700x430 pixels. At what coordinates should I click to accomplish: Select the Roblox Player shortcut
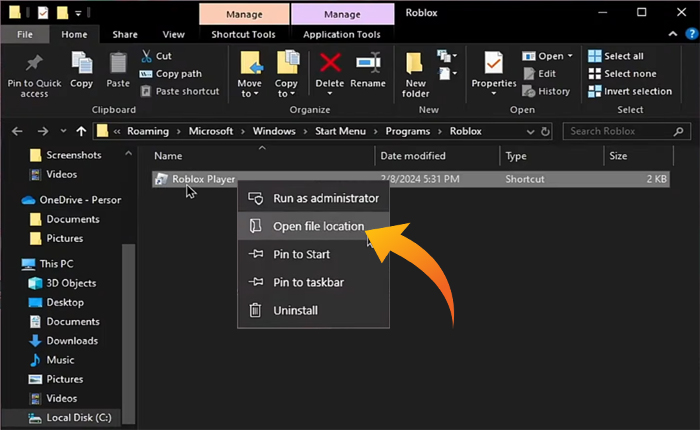pyautogui.click(x=411, y=179)
